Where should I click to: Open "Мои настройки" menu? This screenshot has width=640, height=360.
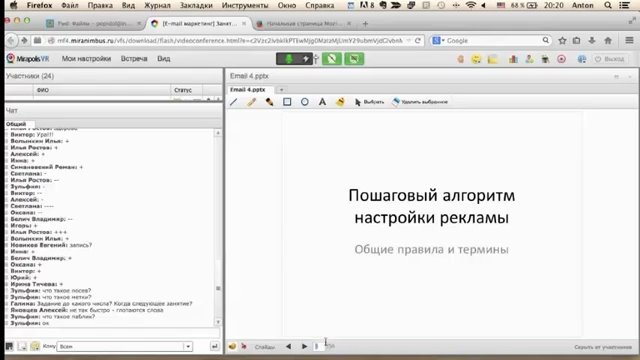86,59
